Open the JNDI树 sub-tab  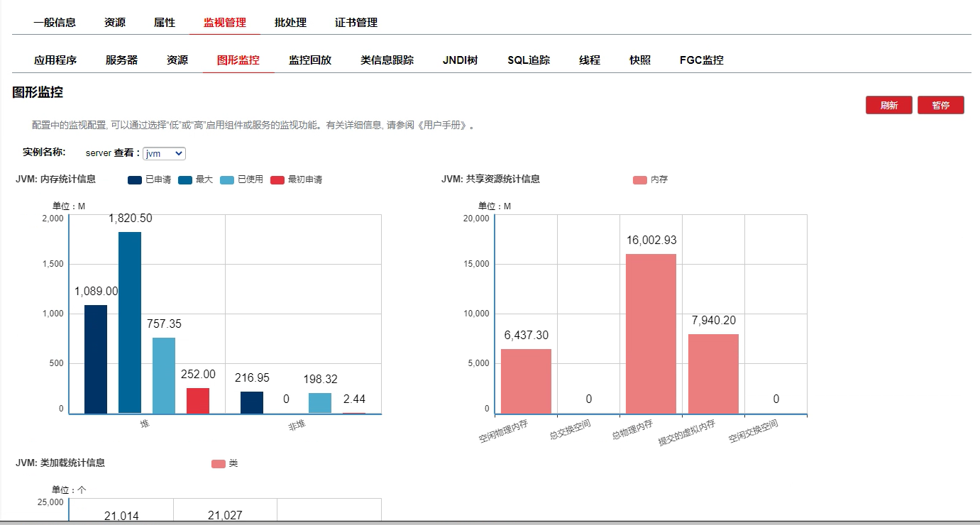click(461, 60)
